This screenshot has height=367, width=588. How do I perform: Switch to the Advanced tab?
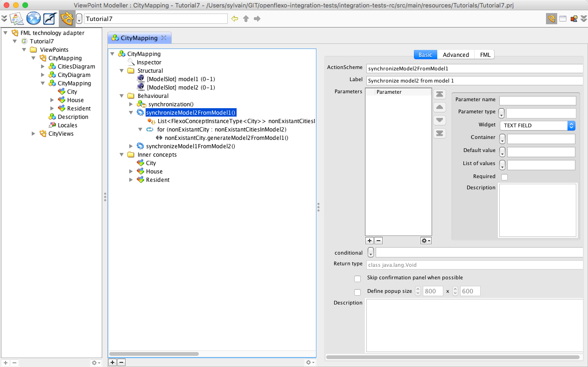(456, 55)
